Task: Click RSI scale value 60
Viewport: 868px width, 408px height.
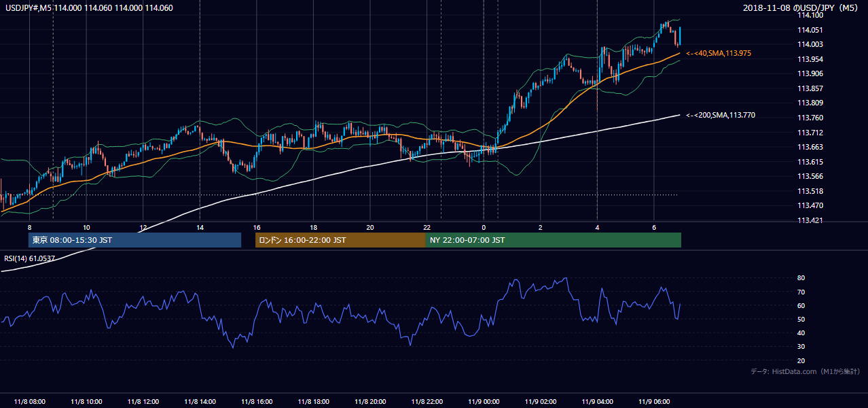Action: point(801,305)
